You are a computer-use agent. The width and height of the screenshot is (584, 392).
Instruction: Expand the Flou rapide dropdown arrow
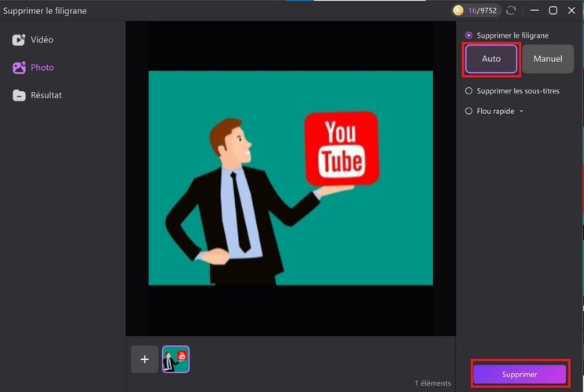[521, 111]
